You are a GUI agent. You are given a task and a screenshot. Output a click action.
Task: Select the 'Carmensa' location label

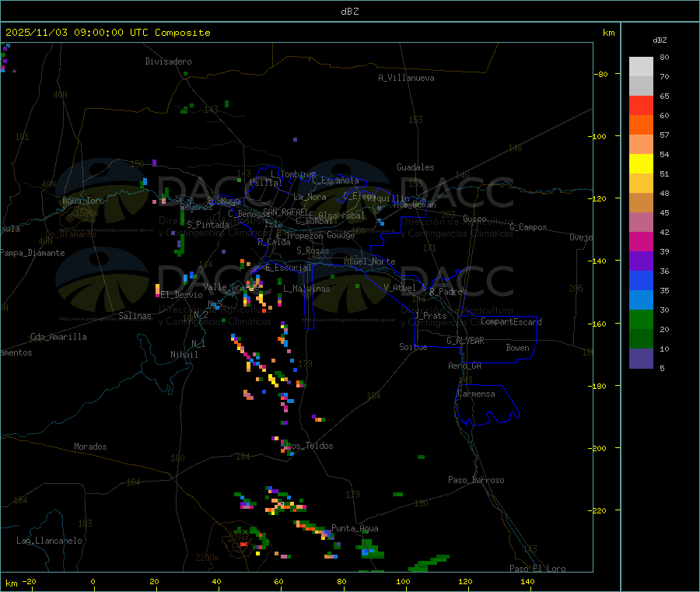476,394
